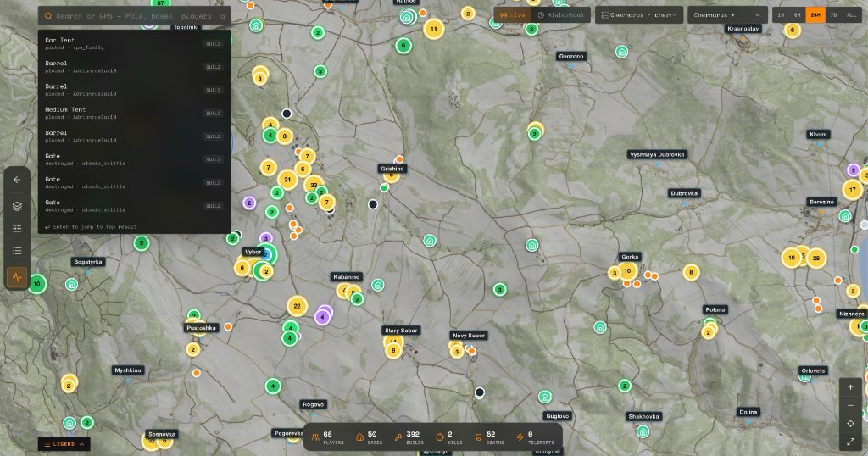This screenshot has height=456, width=868.
Task: Click the yellow 11 cluster at top
Action: click(433, 29)
